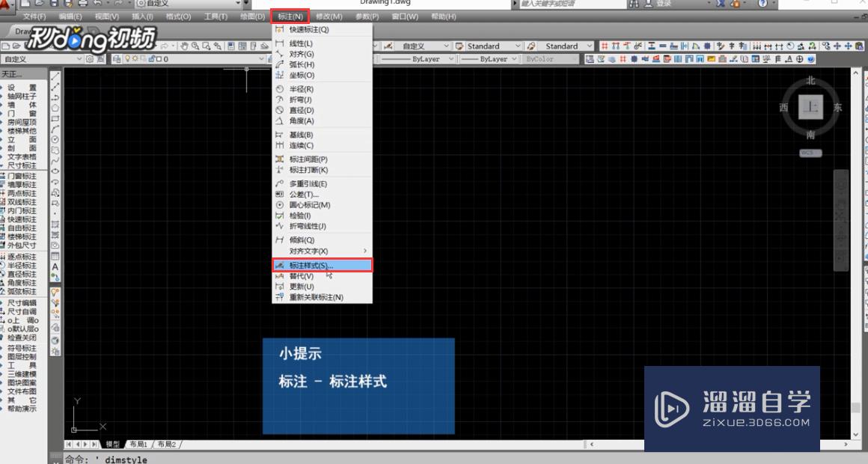Open 轴网柱子 in the Tianzheng sidebar
The image size is (868, 464).
click(x=22, y=97)
